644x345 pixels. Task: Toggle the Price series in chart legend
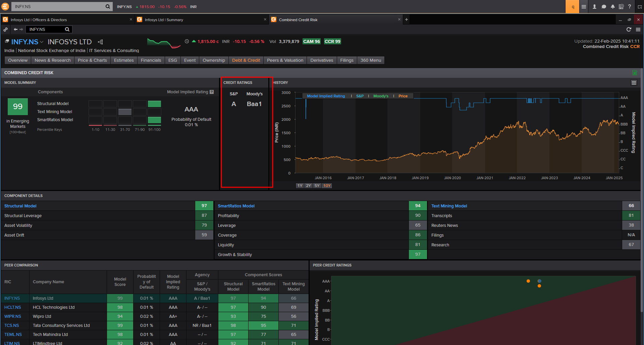403,96
